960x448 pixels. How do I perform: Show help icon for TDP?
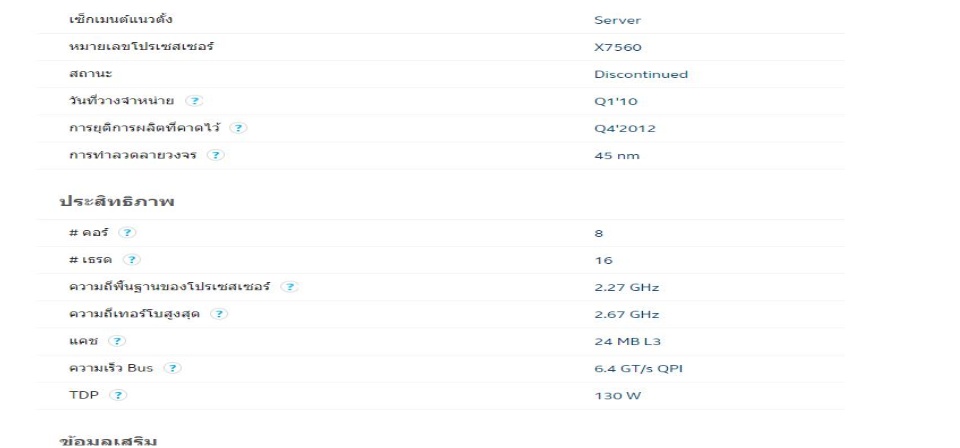118,395
